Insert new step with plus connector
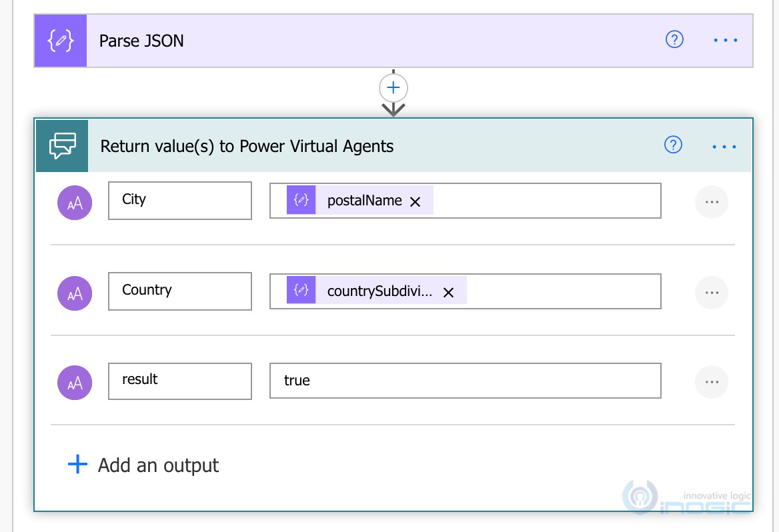779x532 pixels. pos(394,87)
